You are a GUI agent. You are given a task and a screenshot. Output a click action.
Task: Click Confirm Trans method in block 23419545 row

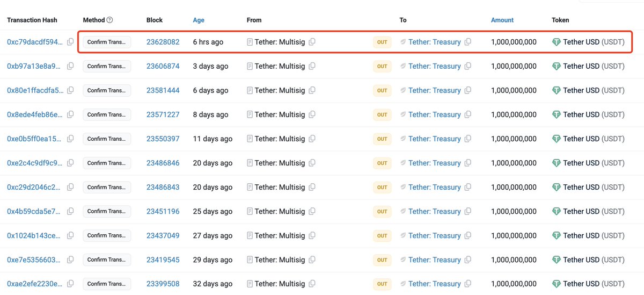pos(107,260)
